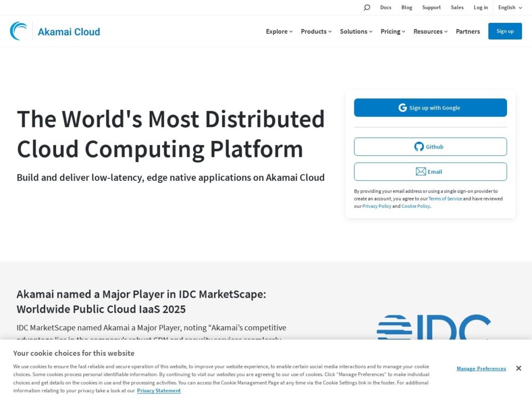Open the English language dropdown
This screenshot has width=532, height=399.
(510, 8)
